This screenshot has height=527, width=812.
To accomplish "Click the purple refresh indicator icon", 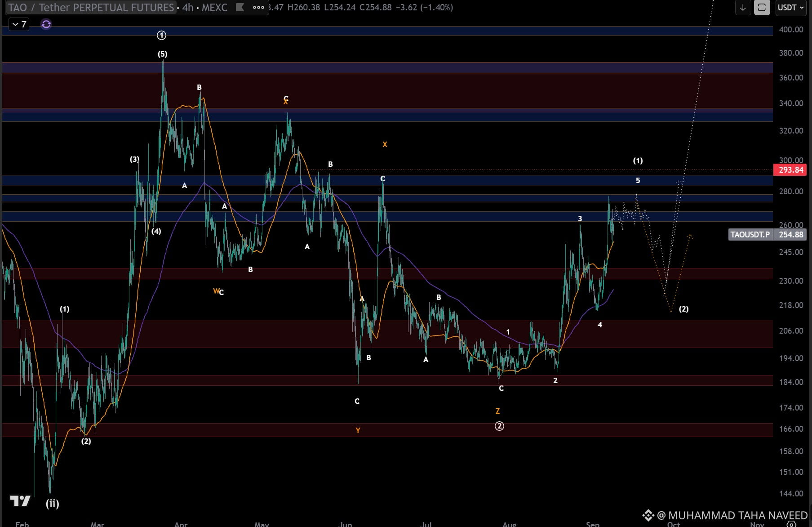I will (46, 24).
